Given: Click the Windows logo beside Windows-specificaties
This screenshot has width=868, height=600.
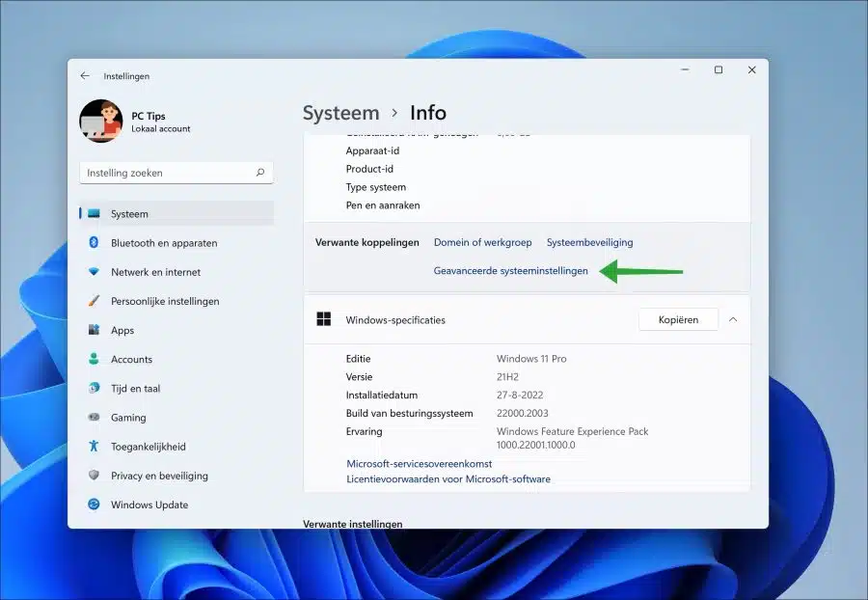Looking at the screenshot, I should click(x=324, y=319).
